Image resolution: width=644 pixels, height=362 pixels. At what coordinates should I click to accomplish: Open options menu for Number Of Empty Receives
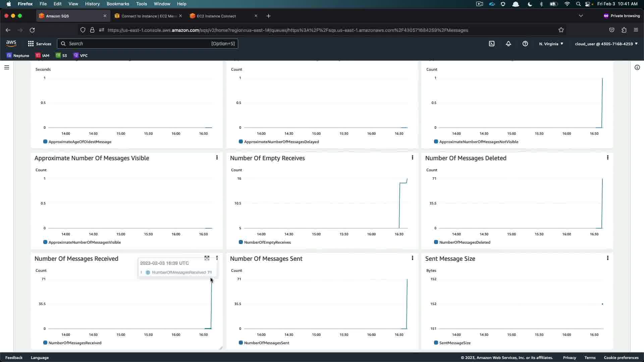point(412,158)
